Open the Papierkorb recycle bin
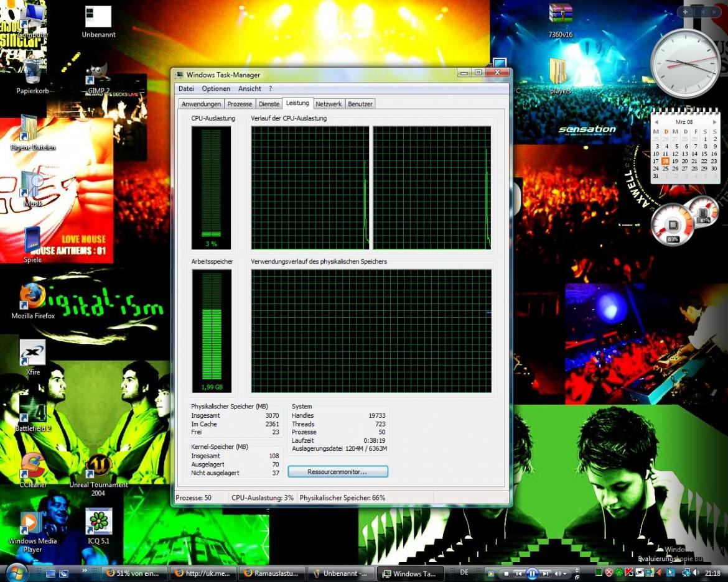The image size is (728, 582). [x=32, y=76]
